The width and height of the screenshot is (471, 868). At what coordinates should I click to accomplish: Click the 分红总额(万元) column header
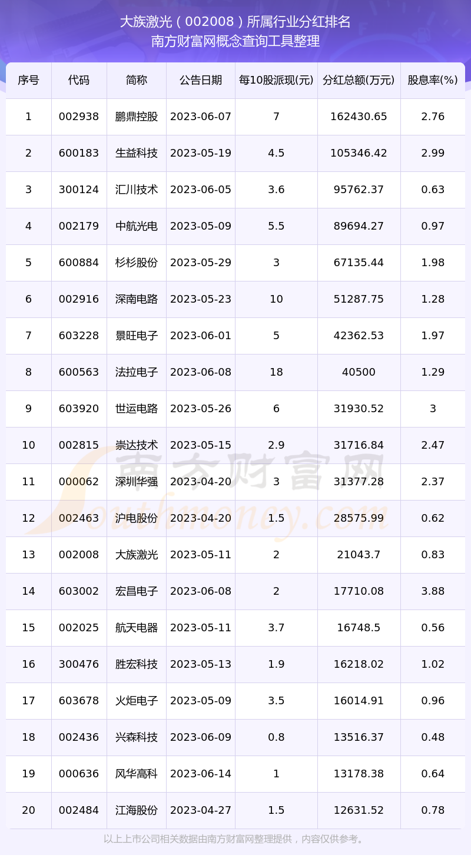359,80
